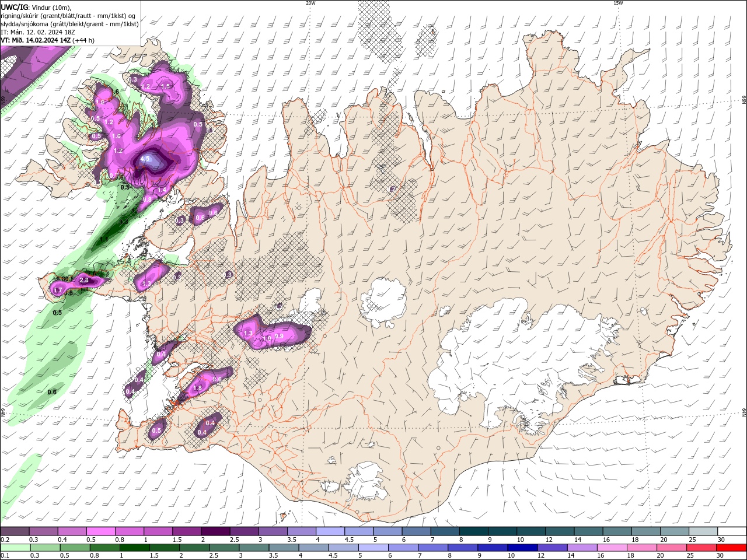747x560 pixels.
Task: Click the 'VT: Mið. 14.02.2024 14Z' valid time
Action: 36,40
